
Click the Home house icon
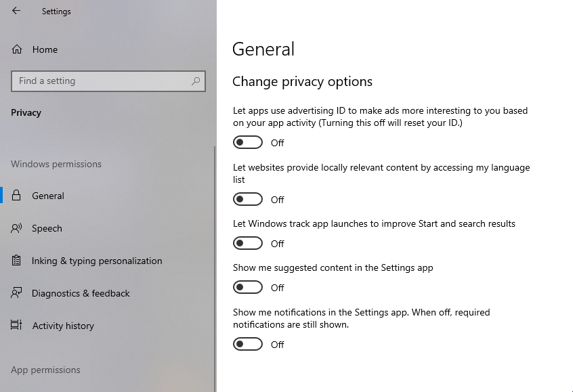(17, 49)
